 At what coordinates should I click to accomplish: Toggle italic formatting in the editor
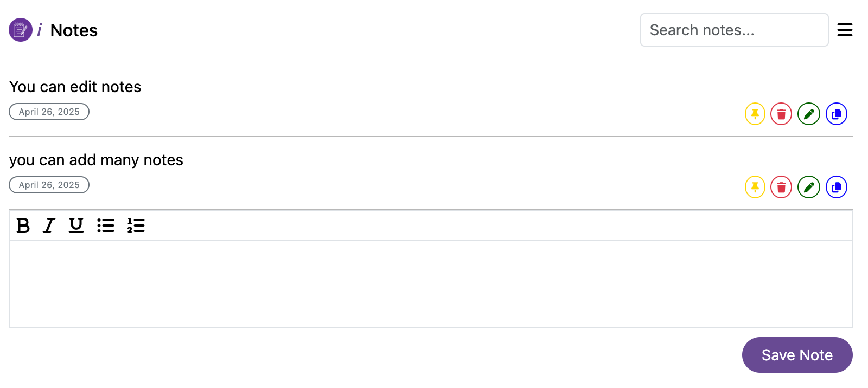(x=49, y=225)
